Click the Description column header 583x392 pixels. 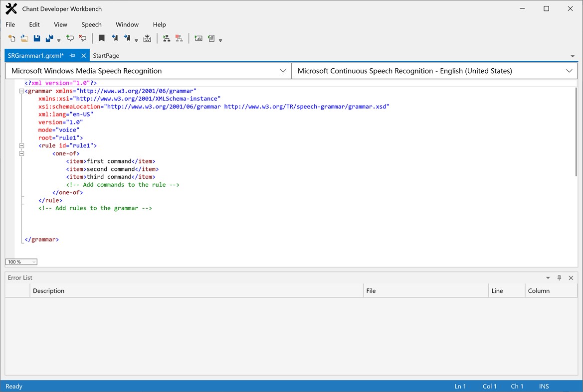coord(48,291)
